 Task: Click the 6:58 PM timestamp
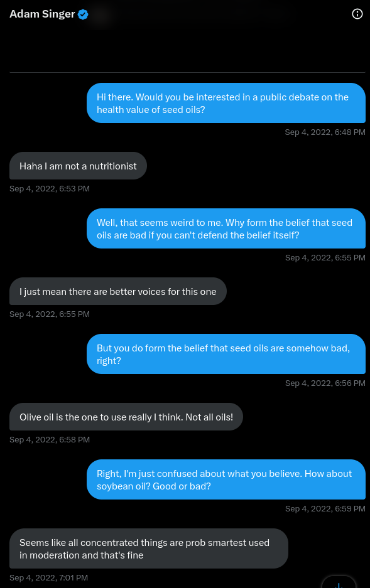coord(50,439)
